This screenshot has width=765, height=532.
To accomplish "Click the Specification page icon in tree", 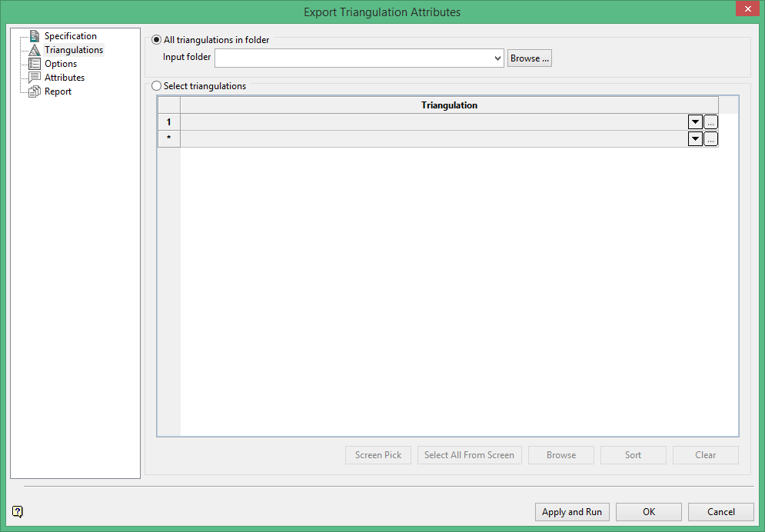I will coord(34,36).
